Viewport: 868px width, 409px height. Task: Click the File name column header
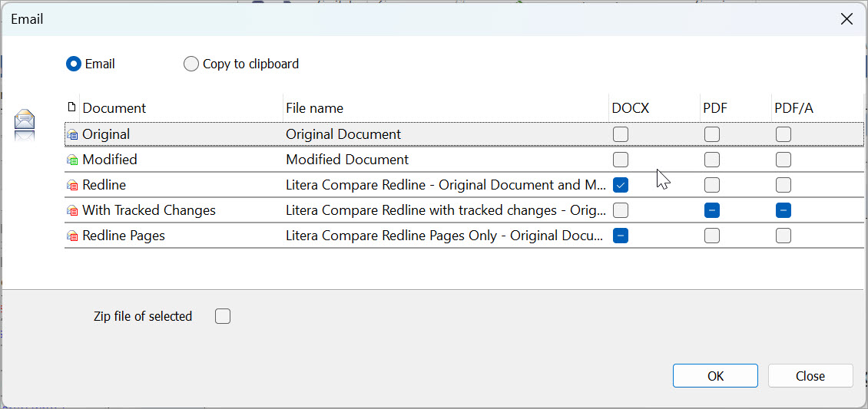click(x=314, y=108)
